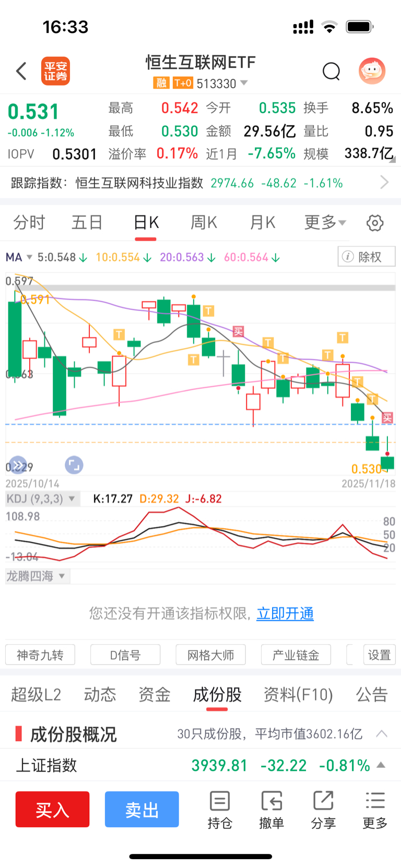Open indicator 设置 button

click(x=380, y=655)
